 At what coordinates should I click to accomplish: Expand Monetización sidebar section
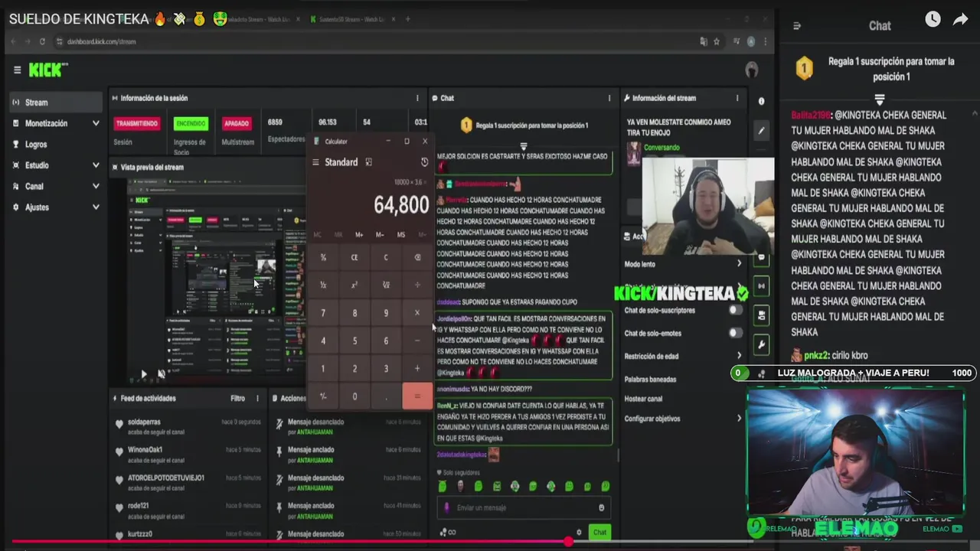coord(56,123)
